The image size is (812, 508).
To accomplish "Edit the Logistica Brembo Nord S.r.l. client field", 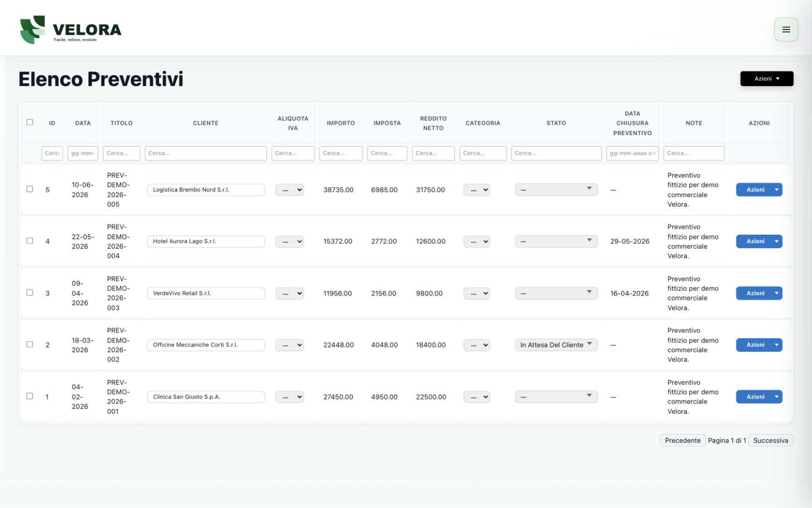I will click(205, 190).
